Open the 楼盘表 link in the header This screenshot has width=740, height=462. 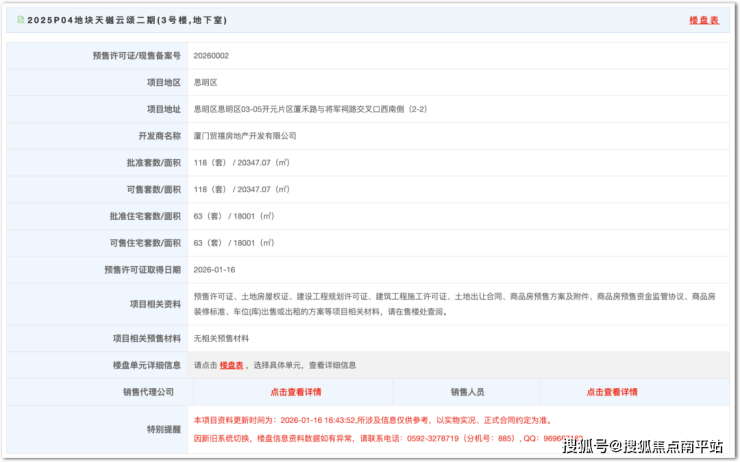click(704, 20)
